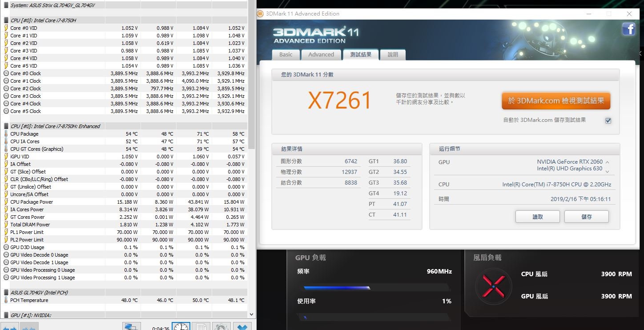Select the CPU GT Cores (Graphics) row label
644x330 pixels.
pyautogui.click(x=37, y=149)
